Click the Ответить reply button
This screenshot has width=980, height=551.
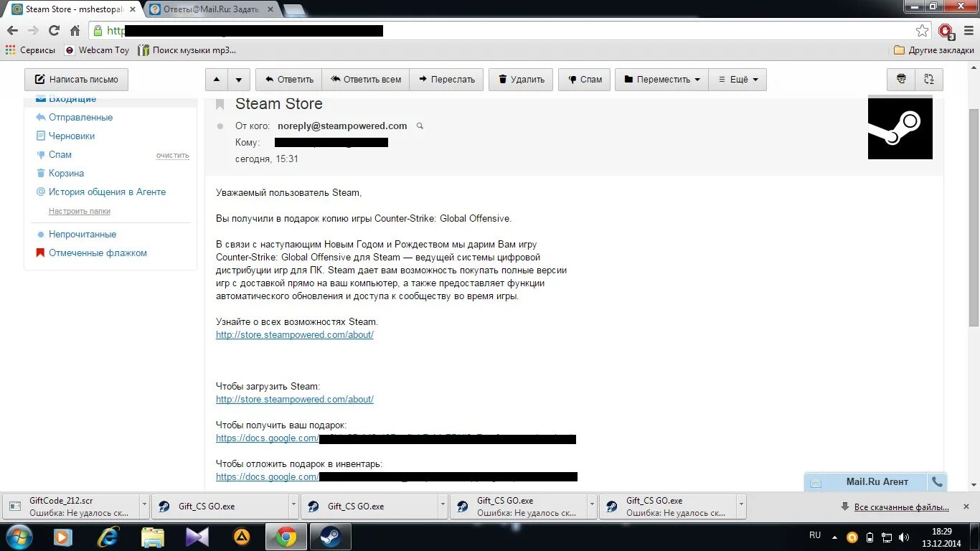289,80
